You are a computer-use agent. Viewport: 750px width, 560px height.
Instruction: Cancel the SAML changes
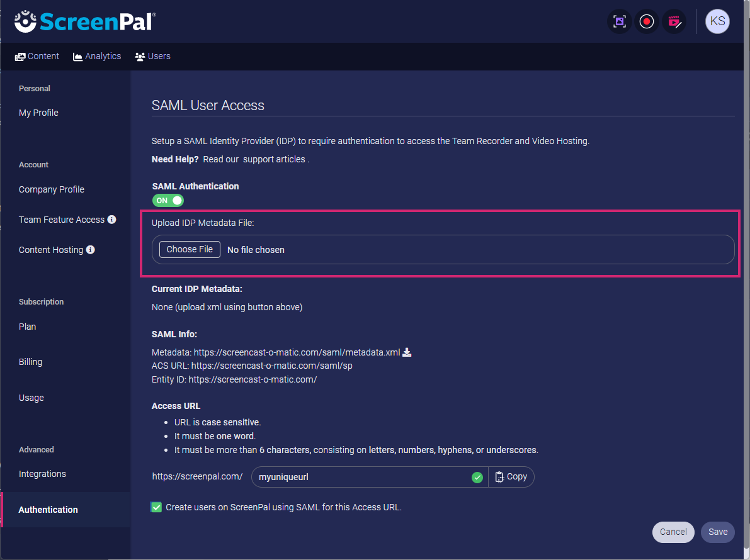[x=673, y=532]
